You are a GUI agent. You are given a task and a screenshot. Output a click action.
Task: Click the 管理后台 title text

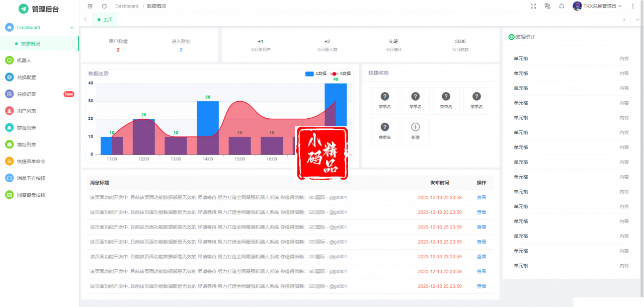coord(46,9)
